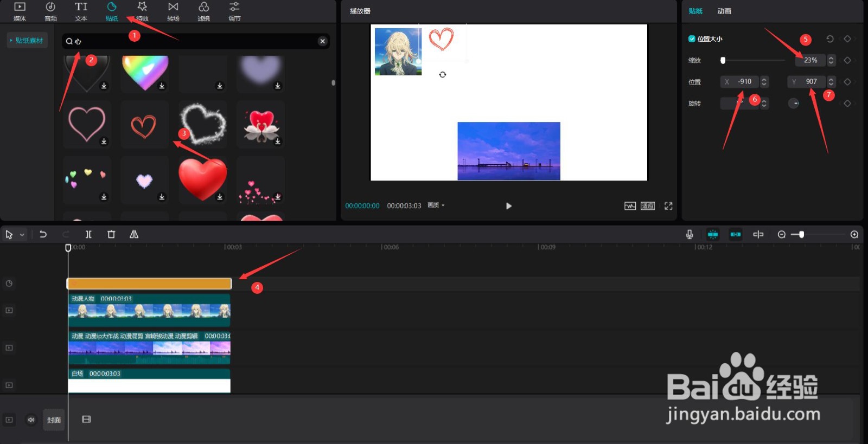
Task: Play the preview in the player
Action: 508,206
